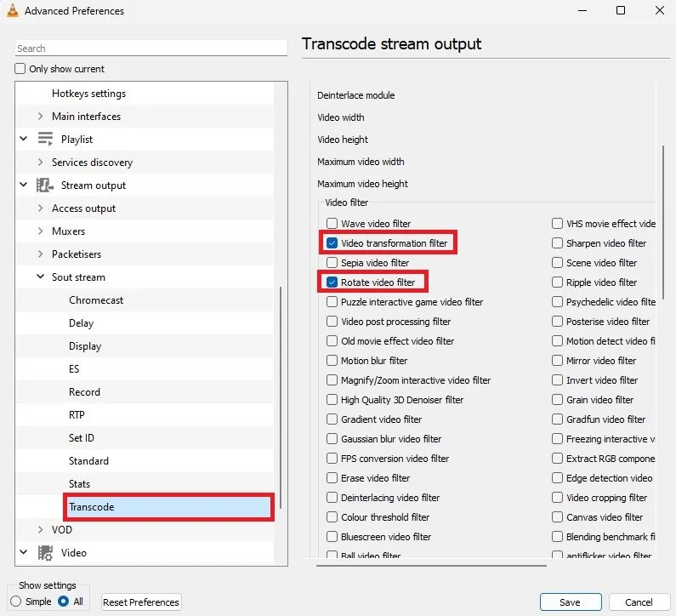676x616 pixels.
Task: Check Motion blur filter
Action: [x=332, y=360]
